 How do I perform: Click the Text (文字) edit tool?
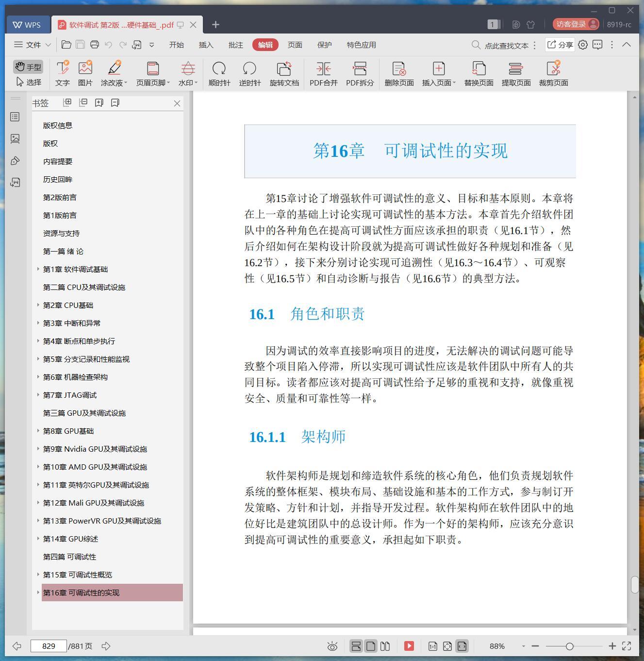pos(62,74)
